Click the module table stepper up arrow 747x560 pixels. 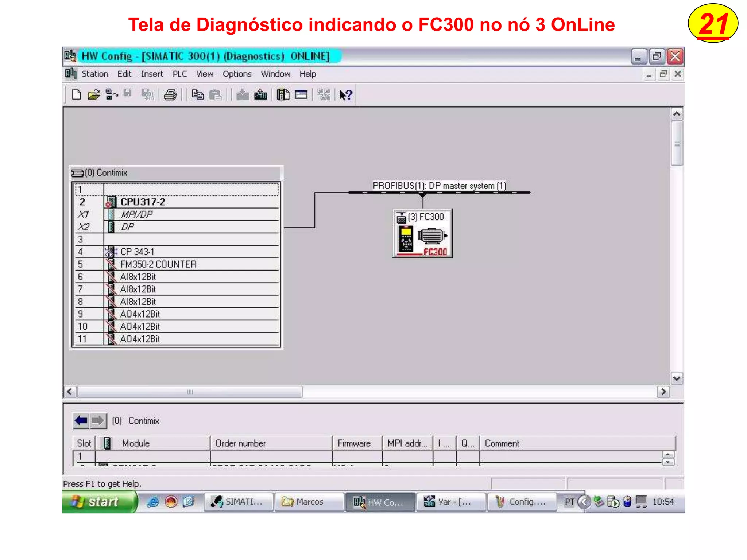pyautogui.click(x=668, y=455)
